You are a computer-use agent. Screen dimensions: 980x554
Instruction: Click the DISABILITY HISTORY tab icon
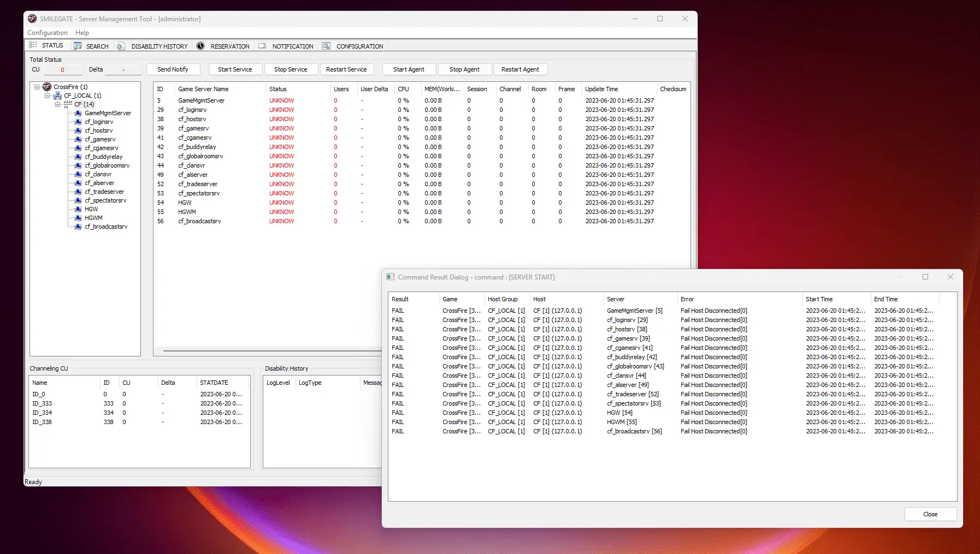pyautogui.click(x=121, y=46)
